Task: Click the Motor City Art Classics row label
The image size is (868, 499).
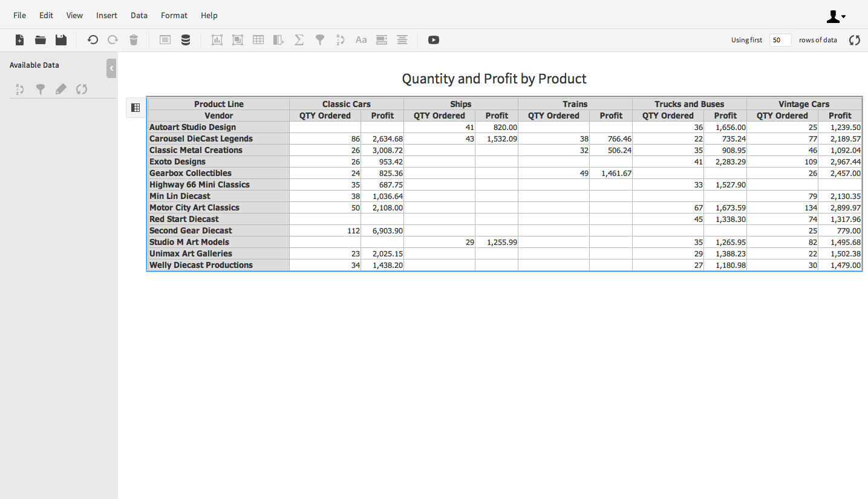Action: (x=219, y=207)
